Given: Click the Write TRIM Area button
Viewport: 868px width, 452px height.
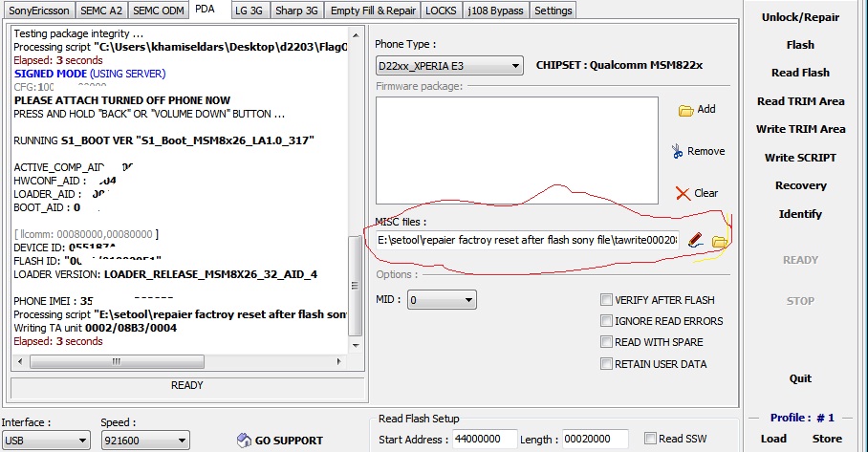Looking at the screenshot, I should [x=800, y=129].
